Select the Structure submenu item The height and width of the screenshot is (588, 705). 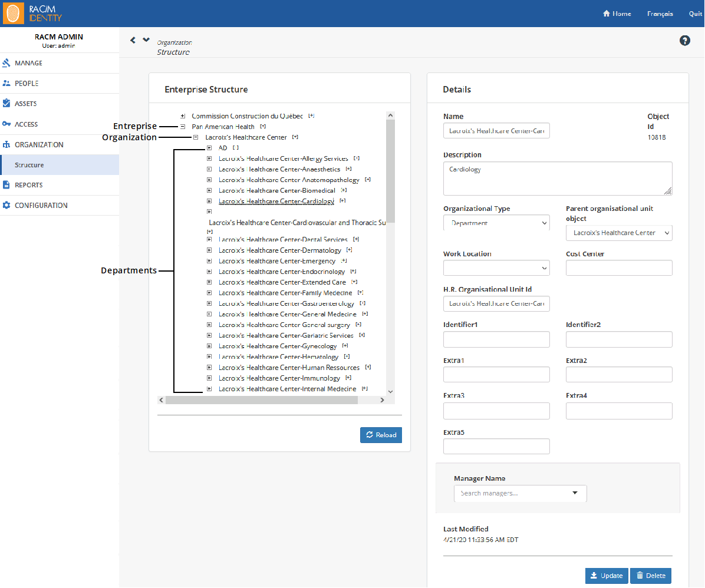pos(60,164)
